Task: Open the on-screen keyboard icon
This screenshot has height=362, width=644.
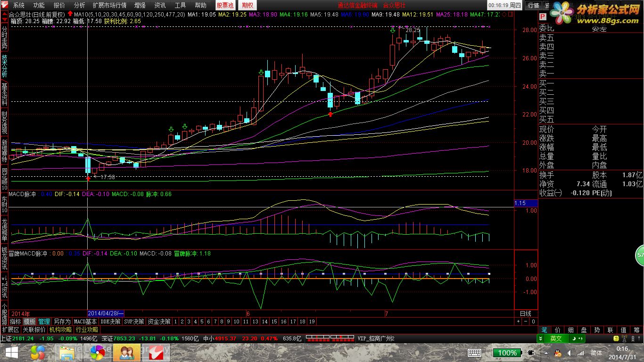Action: tap(474, 353)
